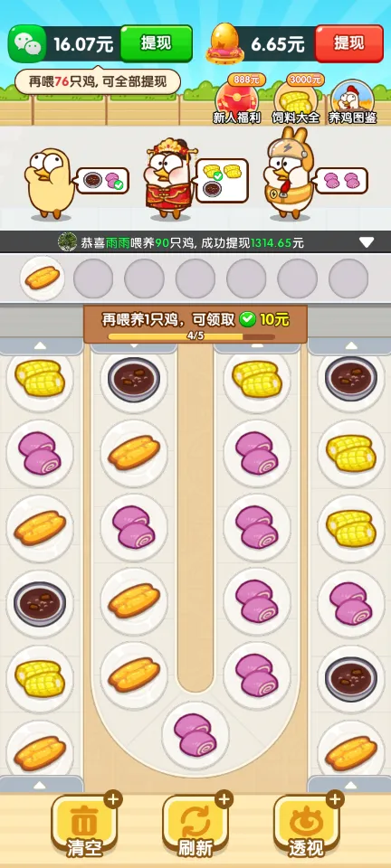Tap the green WeChat 提现 button
The height and width of the screenshot is (868, 391).
(x=157, y=43)
